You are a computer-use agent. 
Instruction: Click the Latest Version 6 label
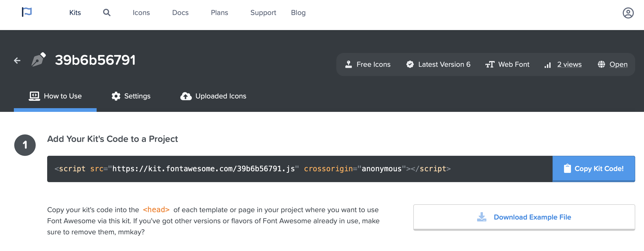444,64
